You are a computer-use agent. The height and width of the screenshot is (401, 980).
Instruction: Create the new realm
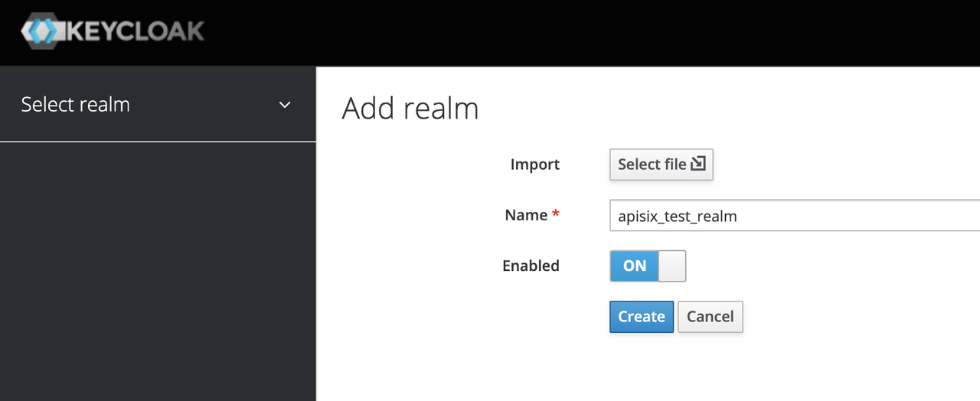(x=642, y=317)
